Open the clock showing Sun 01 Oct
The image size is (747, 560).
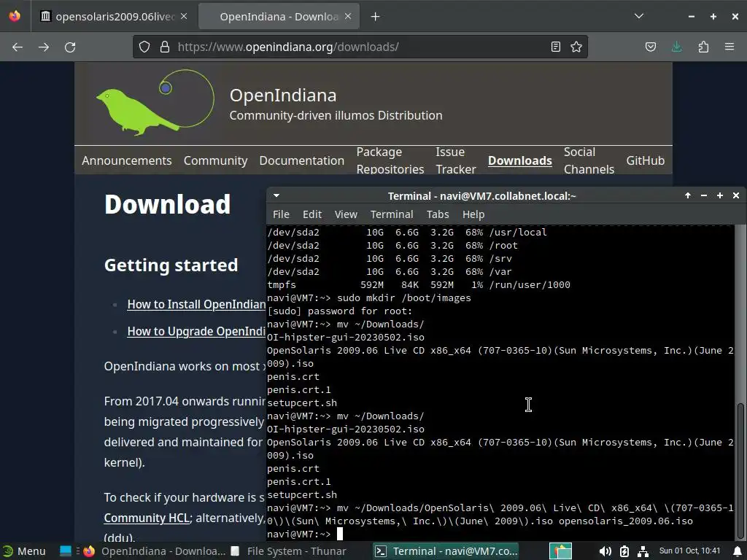[689, 551]
